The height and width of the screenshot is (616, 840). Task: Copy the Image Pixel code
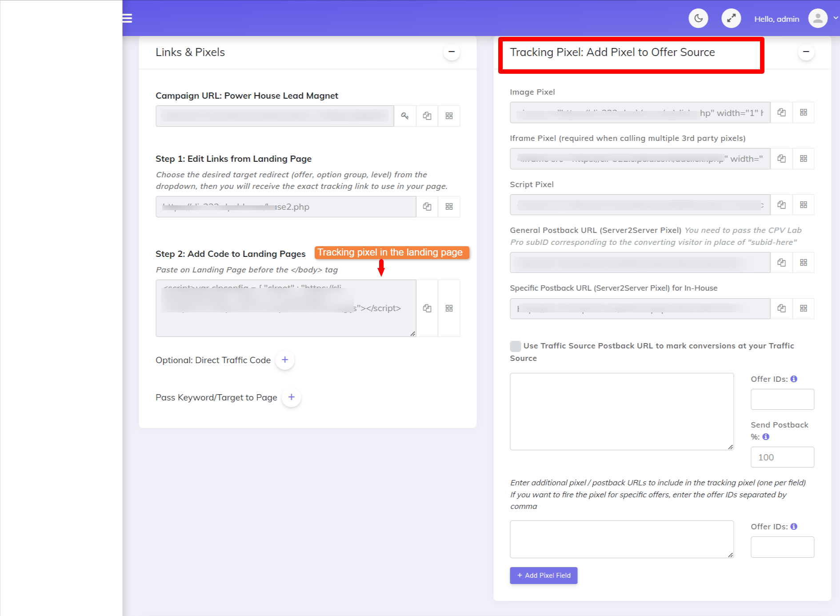pos(781,112)
